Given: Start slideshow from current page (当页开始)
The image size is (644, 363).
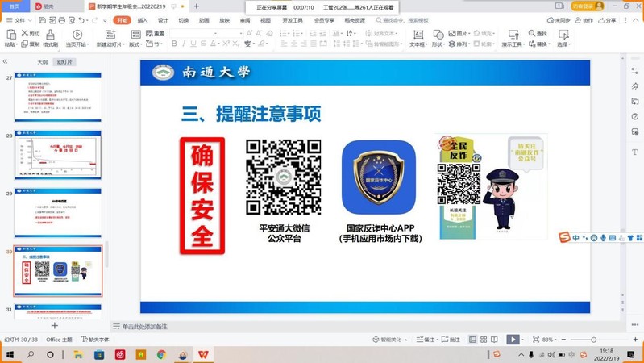Looking at the screenshot, I should click(77, 38).
